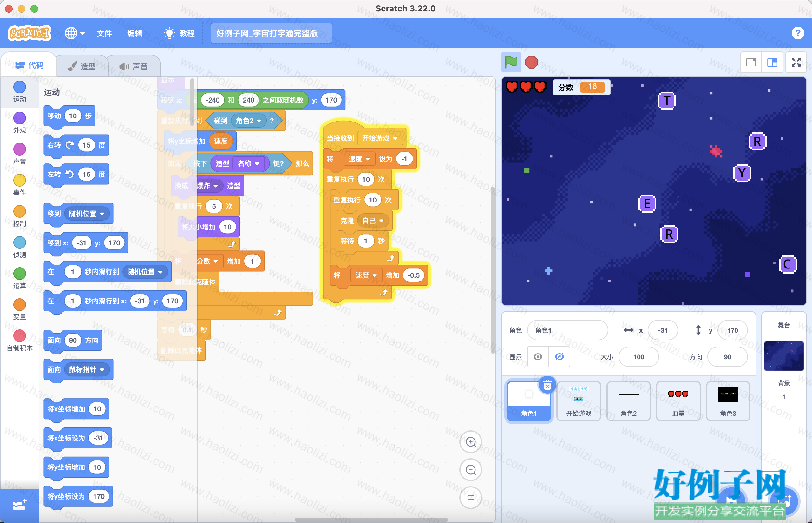Switch to large stage layout
The width and height of the screenshot is (812, 523).
tap(772, 62)
